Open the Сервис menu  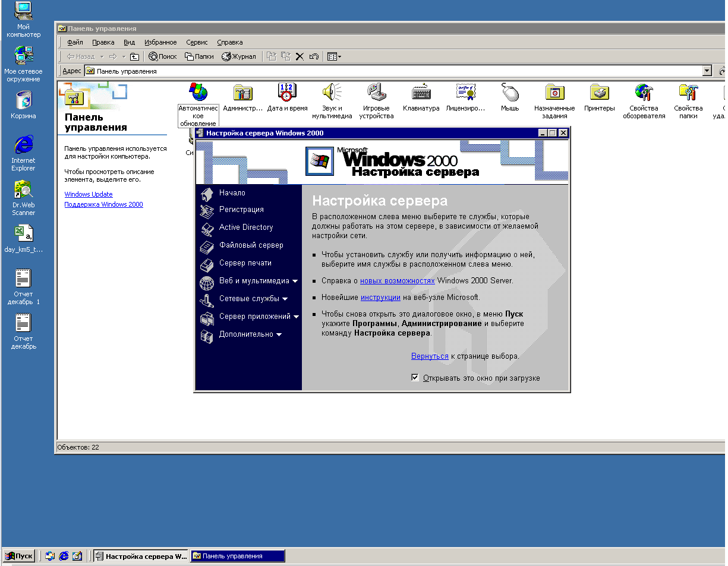click(197, 42)
